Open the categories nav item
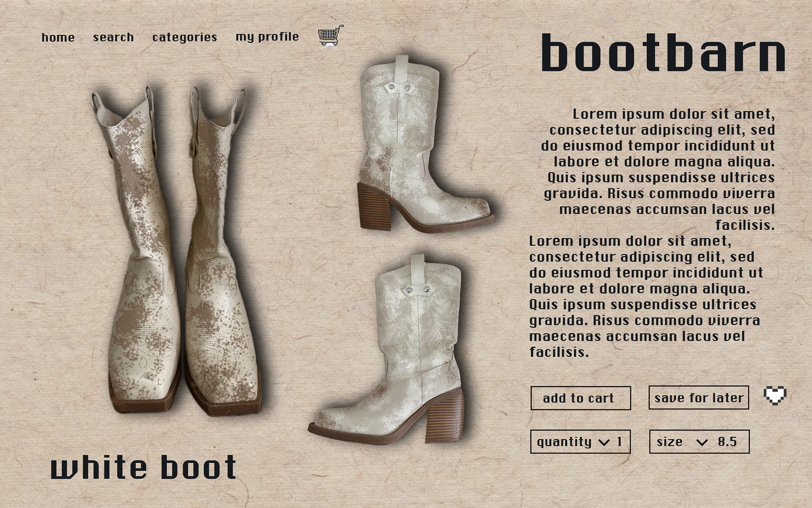The height and width of the screenshot is (508, 812). pos(184,37)
